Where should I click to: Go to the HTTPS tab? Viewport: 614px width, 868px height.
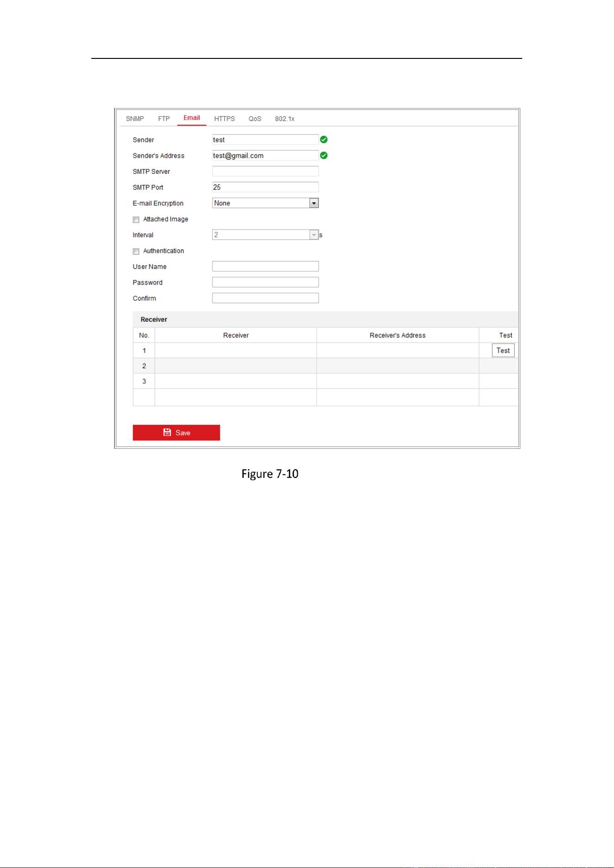[x=224, y=119]
